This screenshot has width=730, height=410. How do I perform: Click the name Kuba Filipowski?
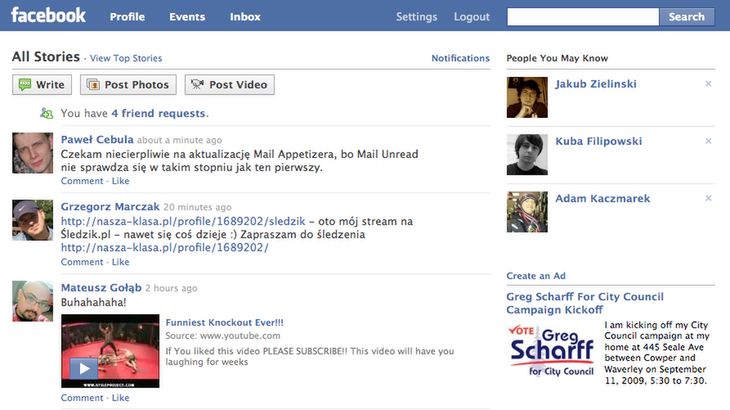(x=599, y=141)
